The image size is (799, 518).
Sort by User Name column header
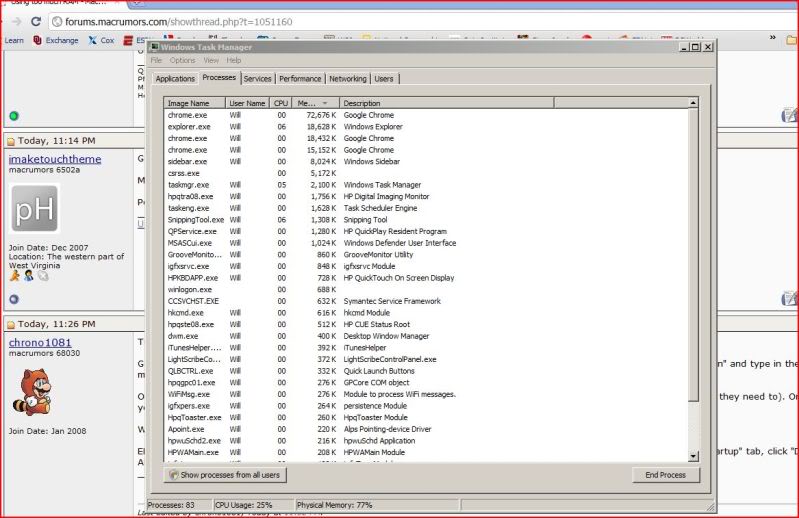coord(247,103)
